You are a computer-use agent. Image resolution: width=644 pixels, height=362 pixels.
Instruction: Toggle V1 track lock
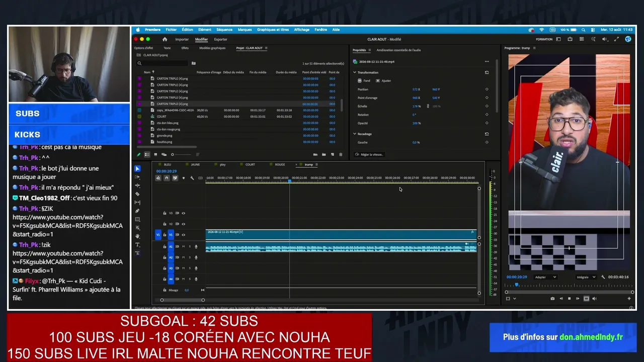coord(165,235)
